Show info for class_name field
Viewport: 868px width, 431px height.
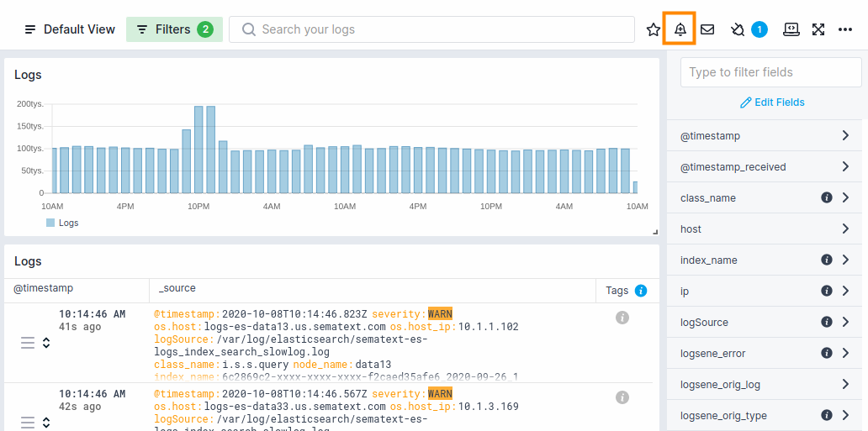(827, 197)
